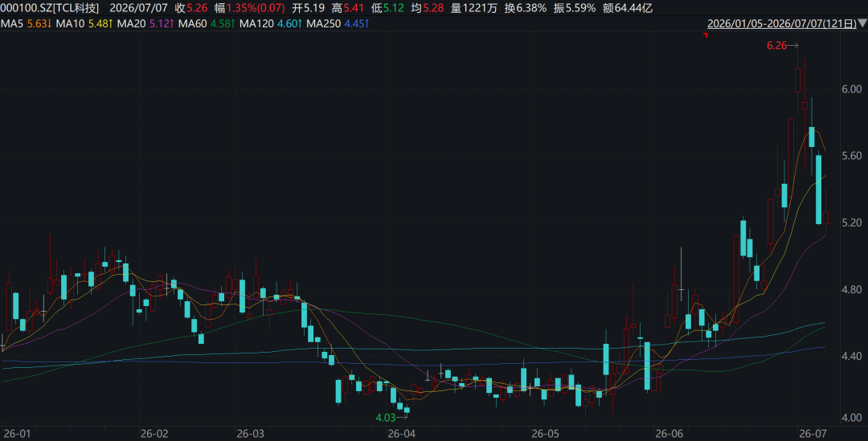
Task: Click the small red flag marker at chart top
Action: pyautogui.click(x=706, y=35)
